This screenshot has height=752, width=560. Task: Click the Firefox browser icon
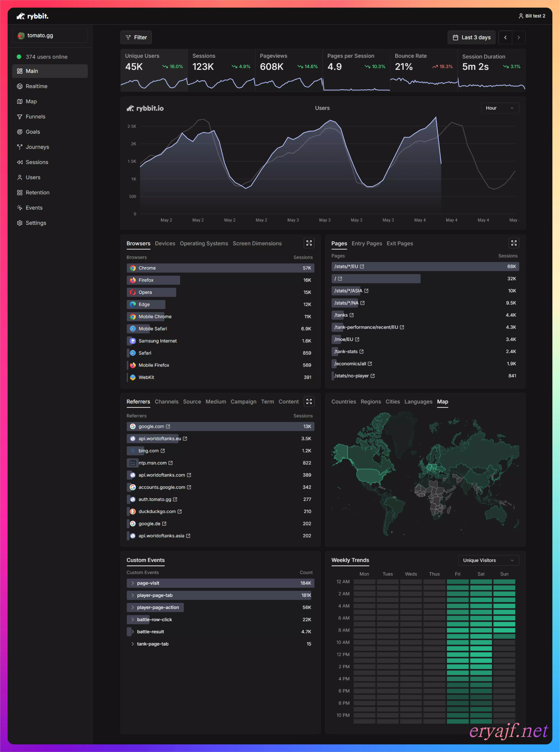click(x=133, y=280)
